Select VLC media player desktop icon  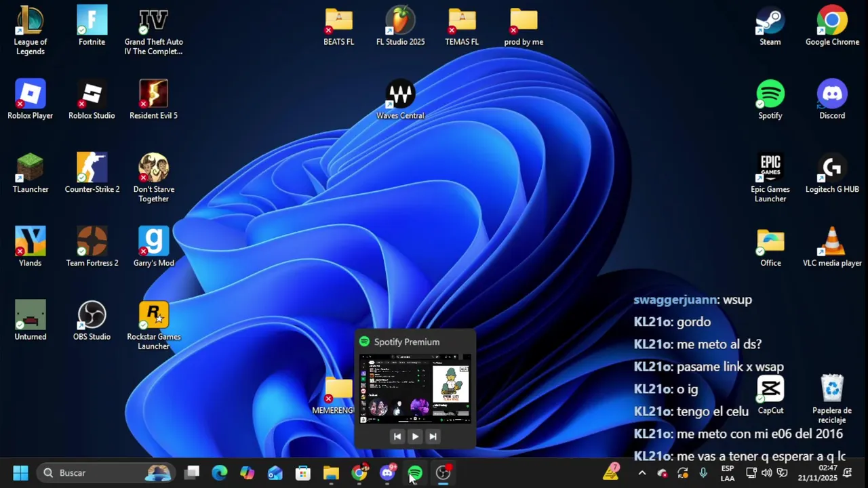pos(832,247)
